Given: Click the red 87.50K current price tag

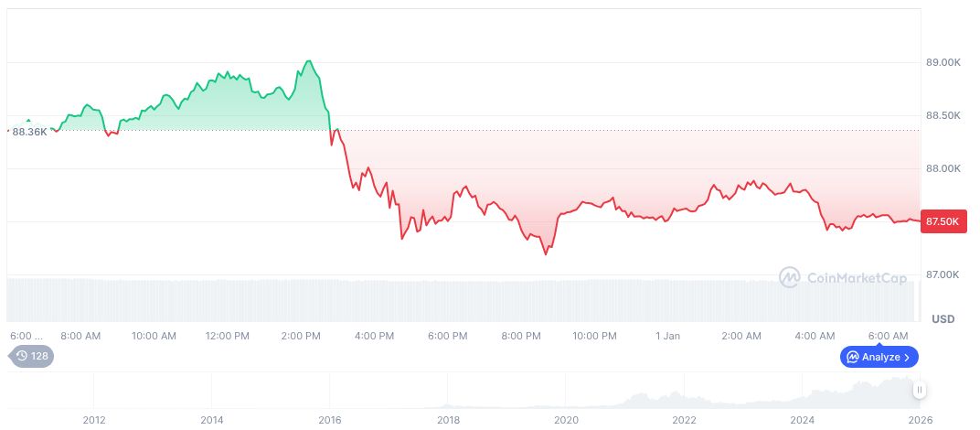Looking at the screenshot, I should (943, 221).
